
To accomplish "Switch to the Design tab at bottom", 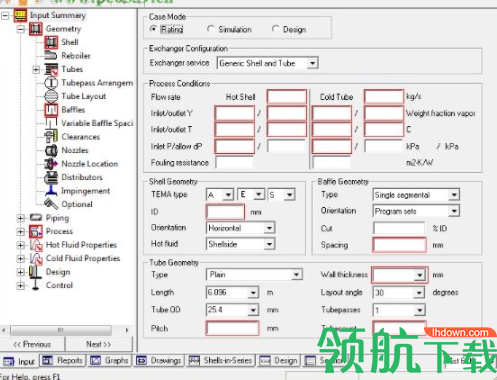I will (279, 360).
